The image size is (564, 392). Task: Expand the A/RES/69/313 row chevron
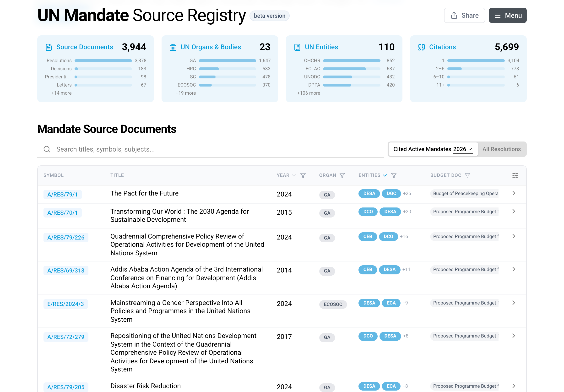coord(514,269)
